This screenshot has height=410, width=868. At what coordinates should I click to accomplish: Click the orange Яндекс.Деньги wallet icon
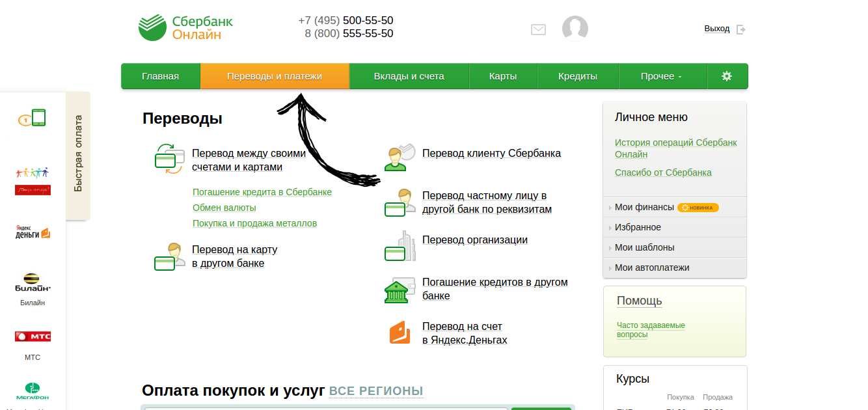pos(400,333)
